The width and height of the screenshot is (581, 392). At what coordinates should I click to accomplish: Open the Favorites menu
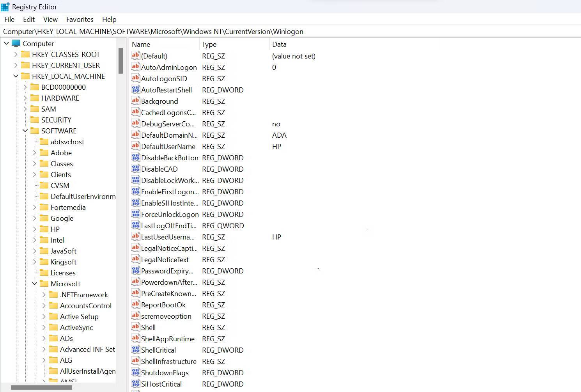(x=80, y=19)
